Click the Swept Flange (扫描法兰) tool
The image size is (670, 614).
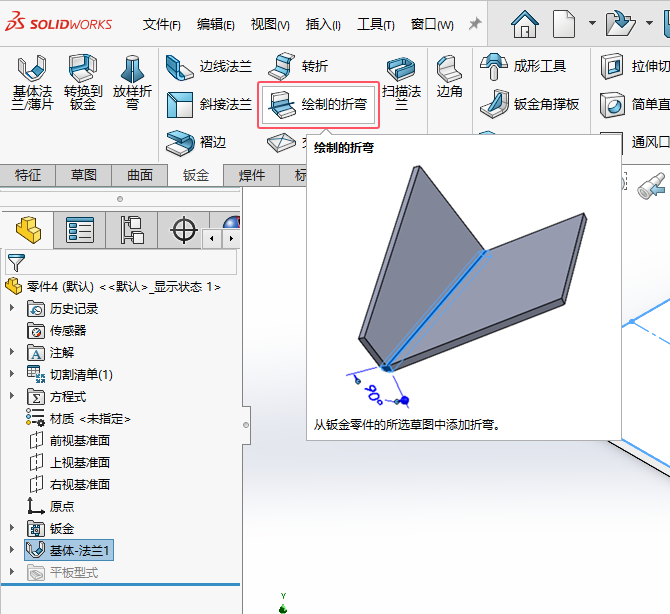coord(401,82)
